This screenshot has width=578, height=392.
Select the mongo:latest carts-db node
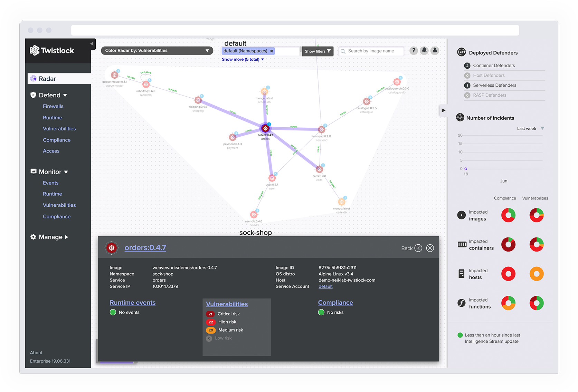[341, 202]
